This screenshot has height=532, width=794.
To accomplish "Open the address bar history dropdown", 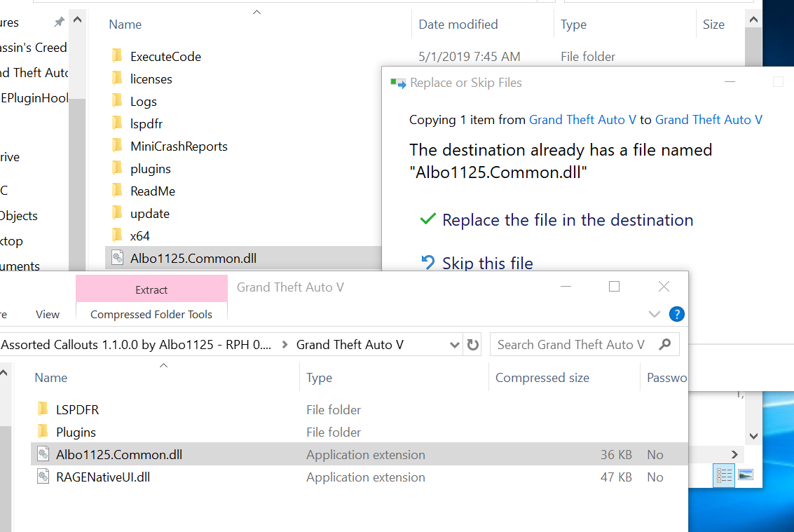I will [x=454, y=345].
